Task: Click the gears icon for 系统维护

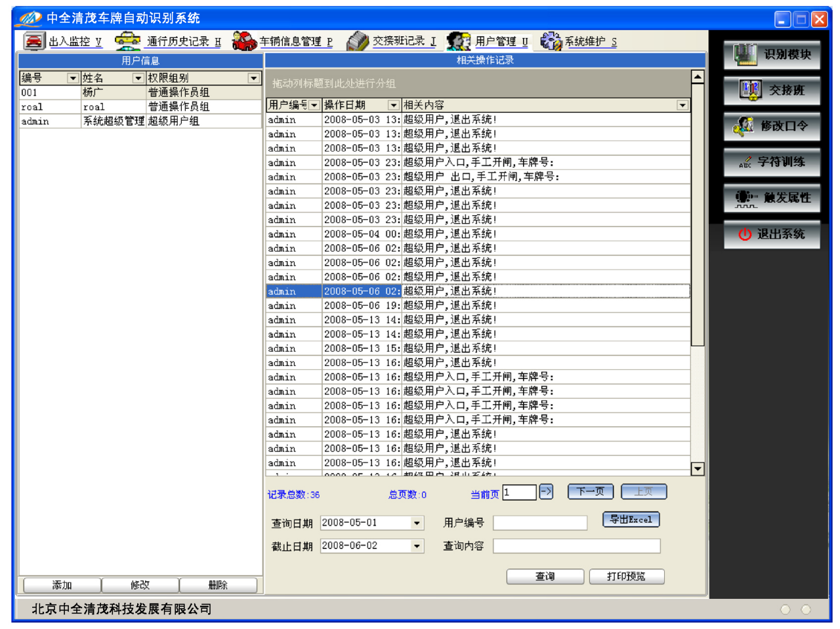Action: [x=551, y=41]
